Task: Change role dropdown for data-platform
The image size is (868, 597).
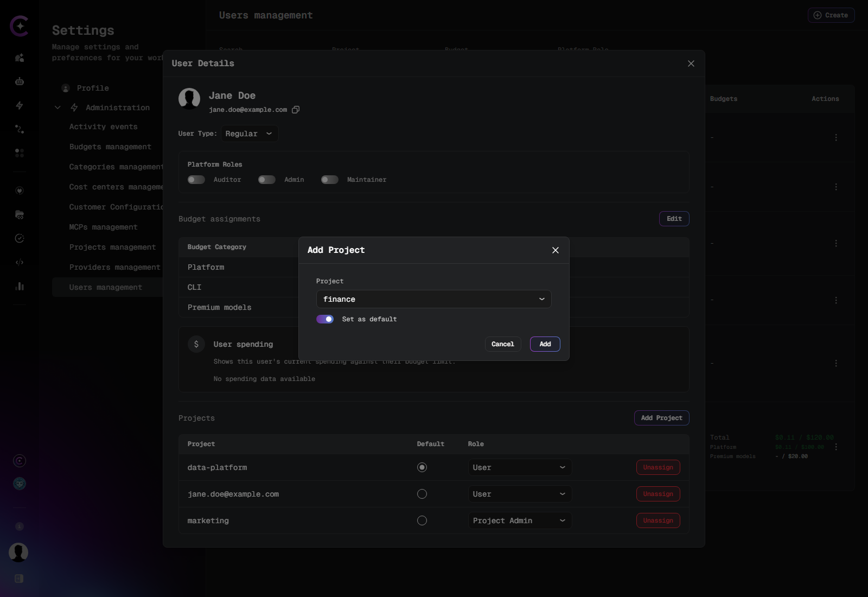Action: coord(520,467)
